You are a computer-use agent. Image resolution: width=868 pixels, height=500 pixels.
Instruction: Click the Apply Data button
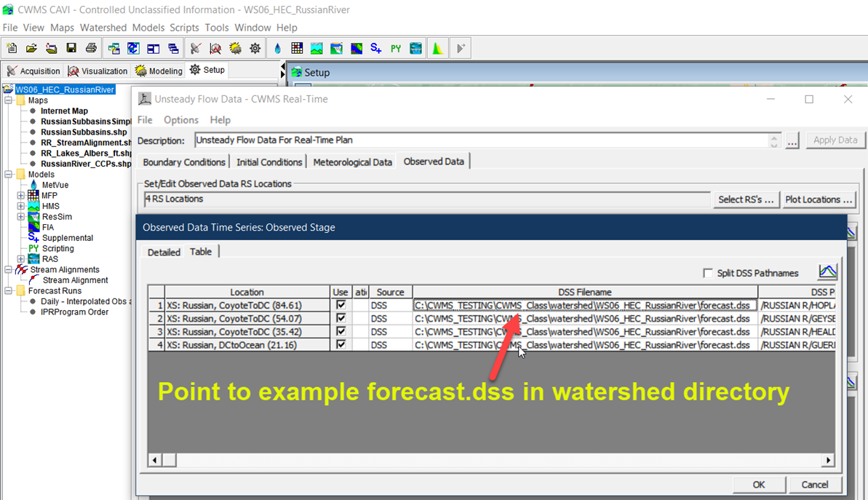tap(835, 140)
